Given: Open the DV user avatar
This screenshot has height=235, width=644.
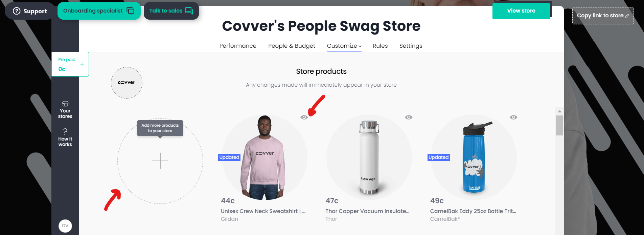Looking at the screenshot, I should [x=65, y=226].
